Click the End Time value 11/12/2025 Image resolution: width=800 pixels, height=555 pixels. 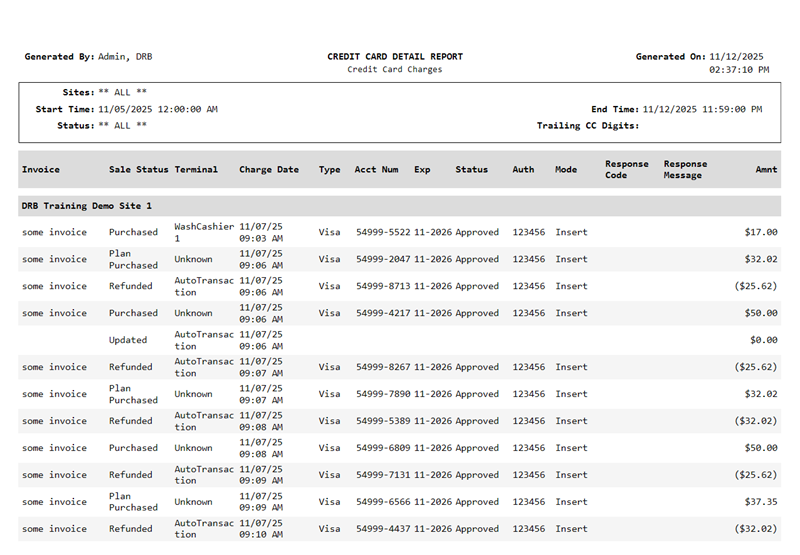[702, 109]
